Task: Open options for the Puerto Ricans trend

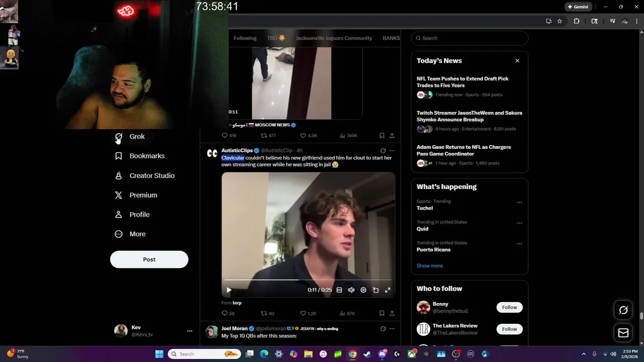Action: [x=519, y=244]
